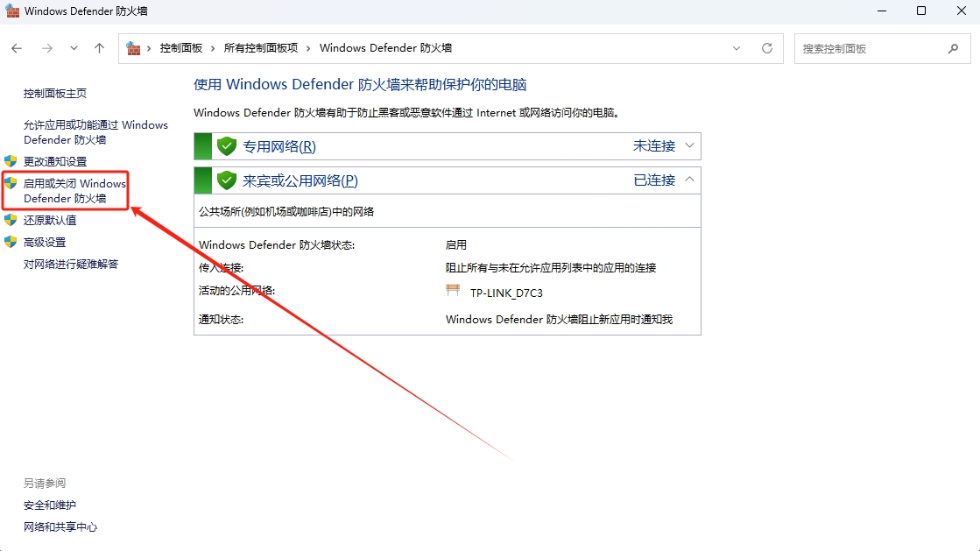Expand breadcrumb arrow after 所有控制面板项

coord(308,48)
